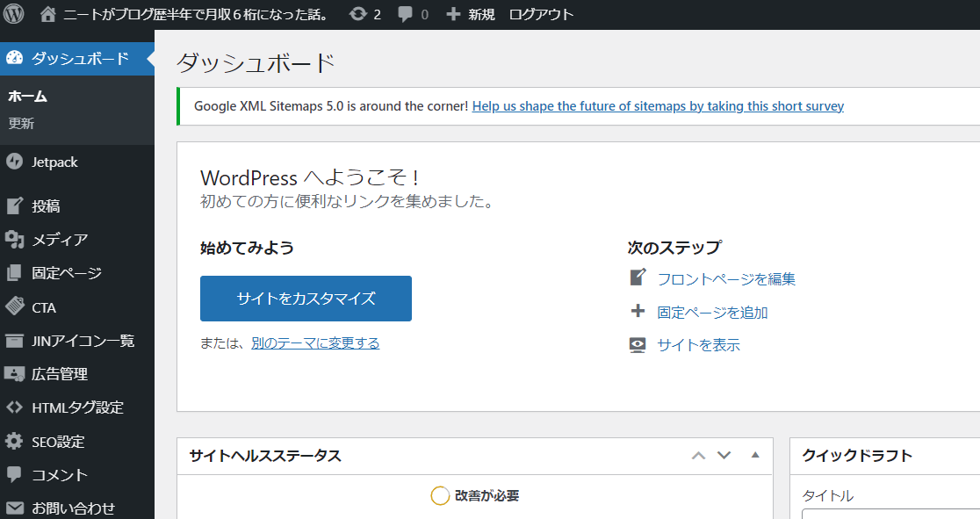Click the Jetpack icon in sidebar
The height and width of the screenshot is (519, 980).
coord(14,162)
